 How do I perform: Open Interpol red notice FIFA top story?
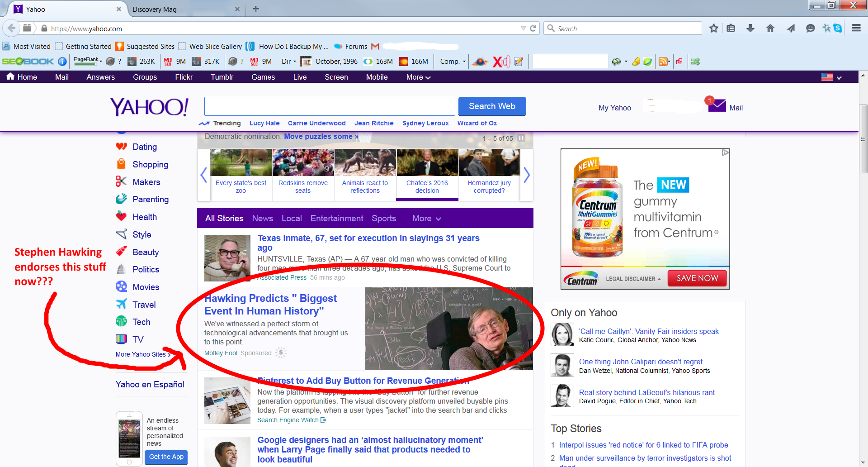[x=643, y=445]
